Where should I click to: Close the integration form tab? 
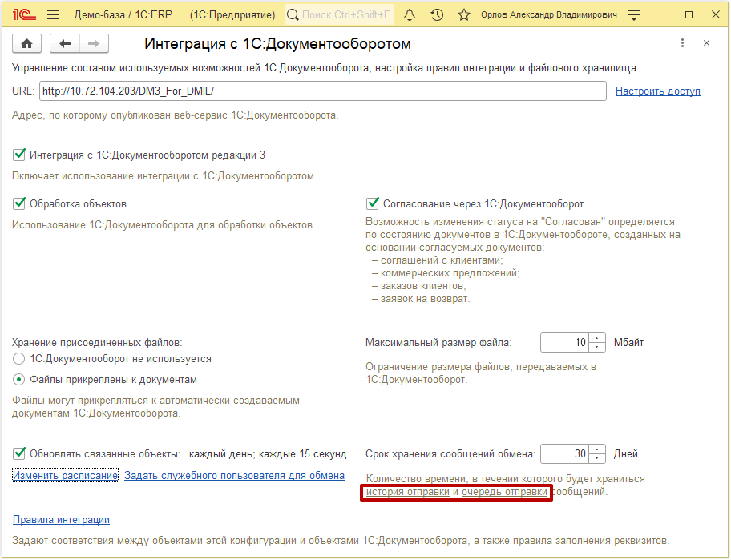coord(706,43)
